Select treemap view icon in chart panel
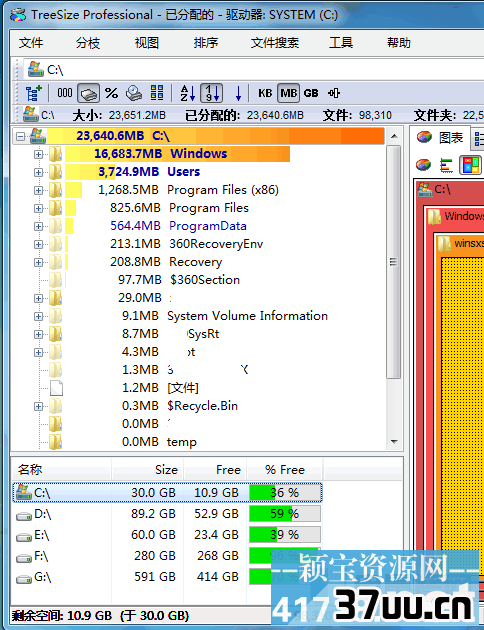This screenshot has width=484, height=630. [x=471, y=165]
